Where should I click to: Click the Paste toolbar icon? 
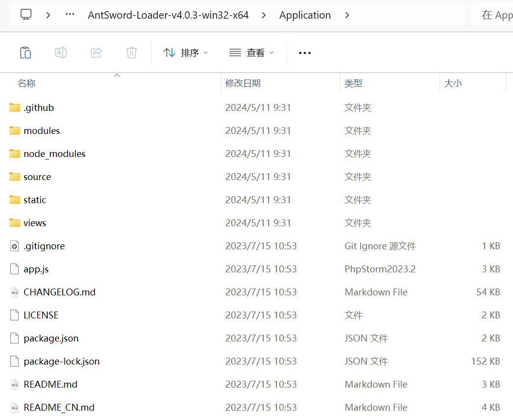[26, 52]
